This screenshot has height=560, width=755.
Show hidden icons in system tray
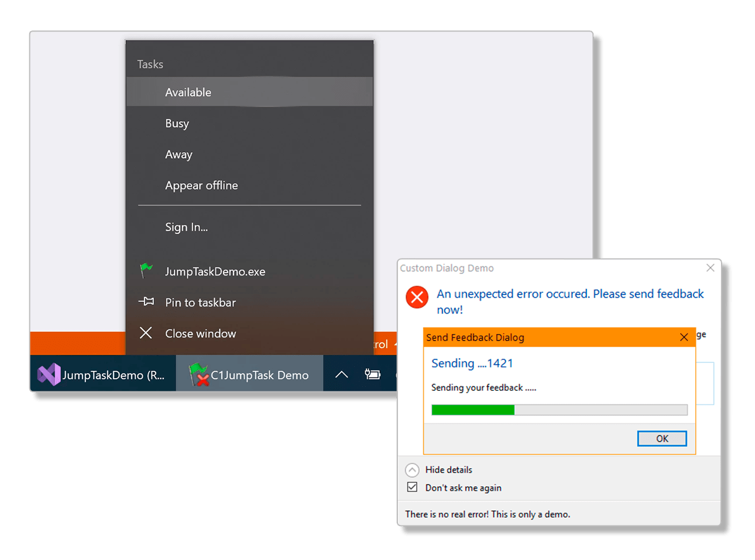click(341, 375)
